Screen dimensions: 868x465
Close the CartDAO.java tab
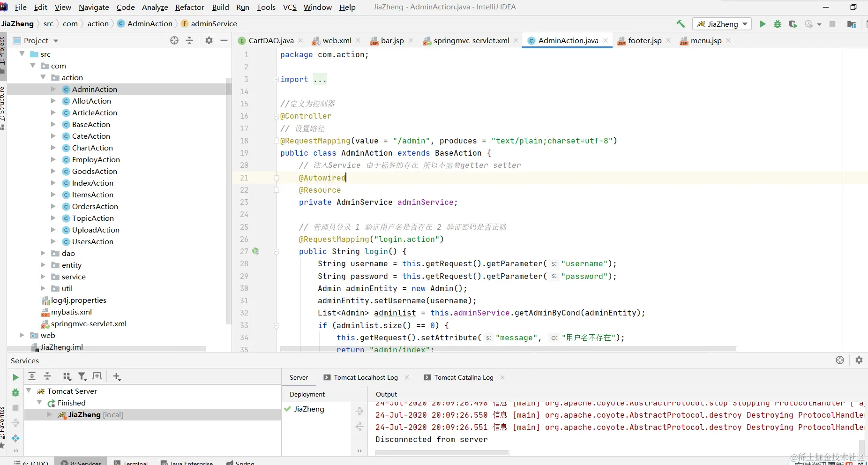pyautogui.click(x=300, y=40)
